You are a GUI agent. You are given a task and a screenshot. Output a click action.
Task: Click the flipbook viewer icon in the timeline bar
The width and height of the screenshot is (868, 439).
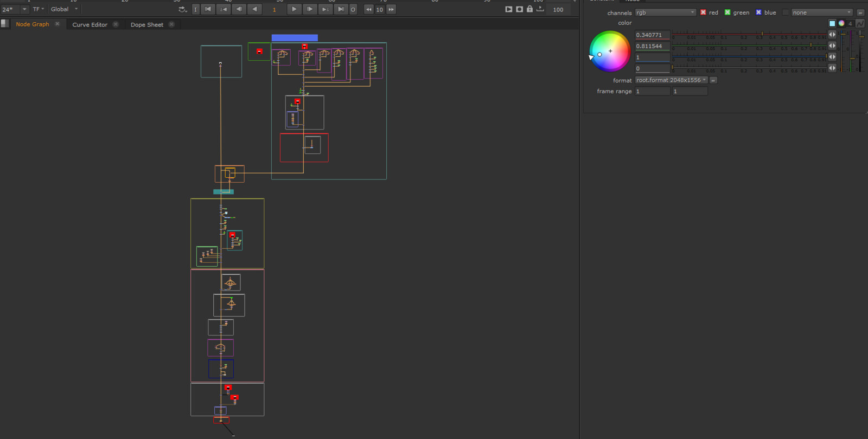tap(509, 9)
